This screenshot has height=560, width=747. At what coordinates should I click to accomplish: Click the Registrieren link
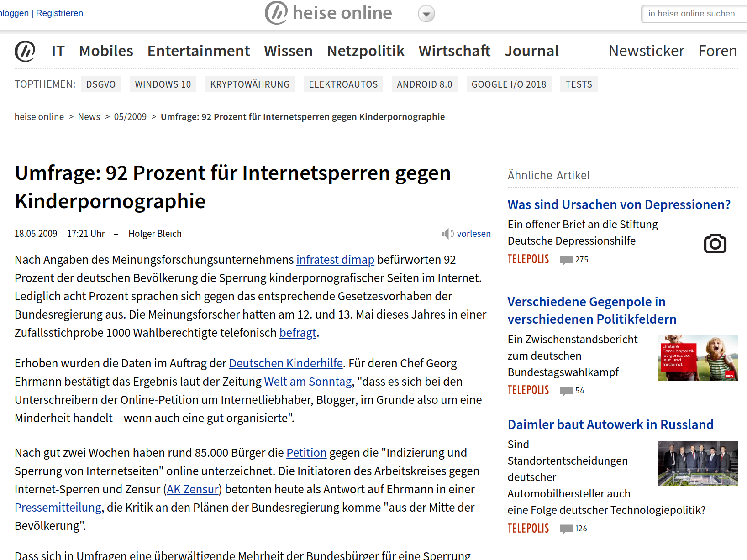pos(59,13)
